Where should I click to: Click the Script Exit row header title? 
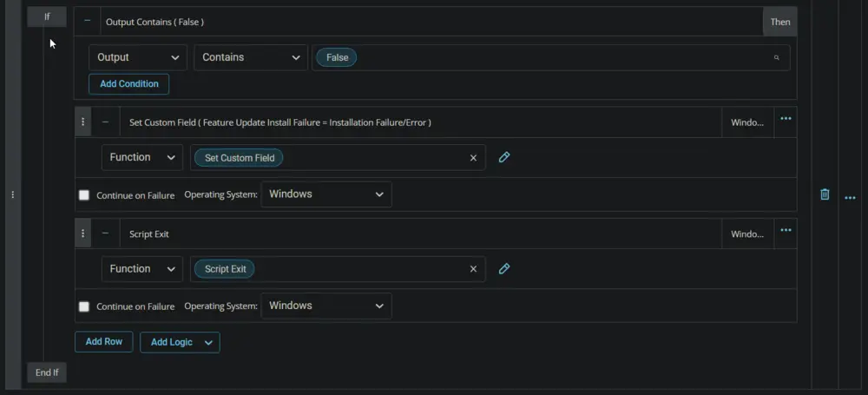[149, 234]
